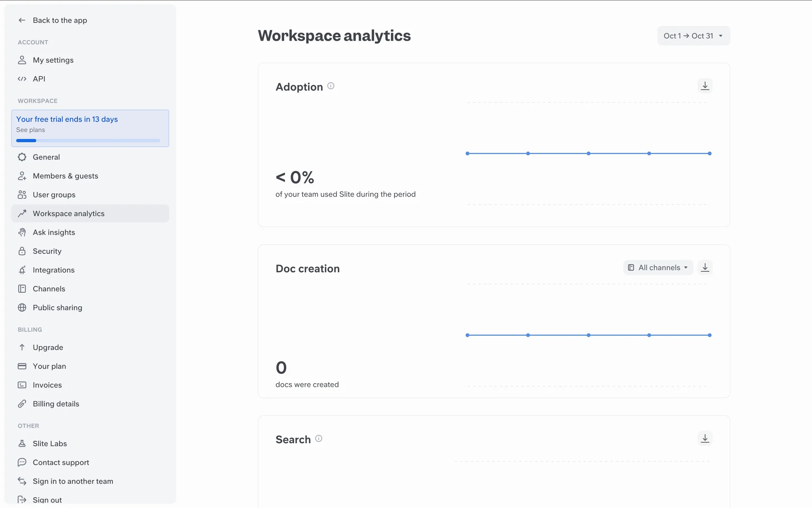The width and height of the screenshot is (812, 508).
Task: Click the info icon beside Search
Action: pos(319,439)
